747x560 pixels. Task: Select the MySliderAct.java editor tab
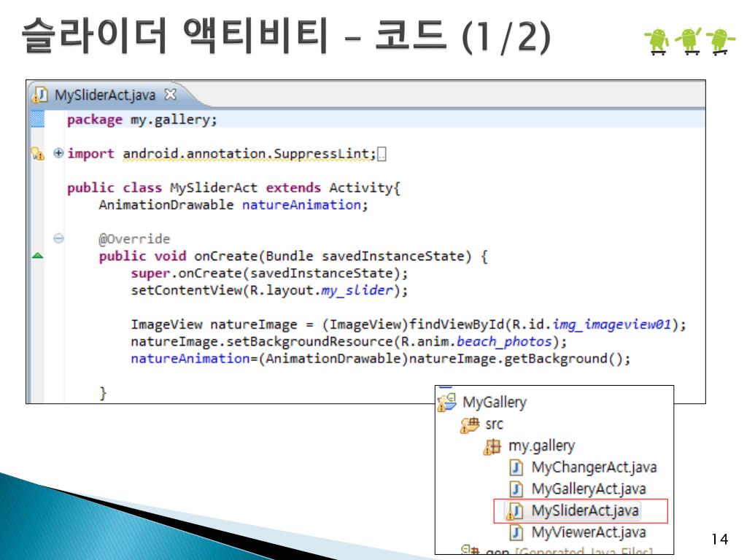click(105, 95)
